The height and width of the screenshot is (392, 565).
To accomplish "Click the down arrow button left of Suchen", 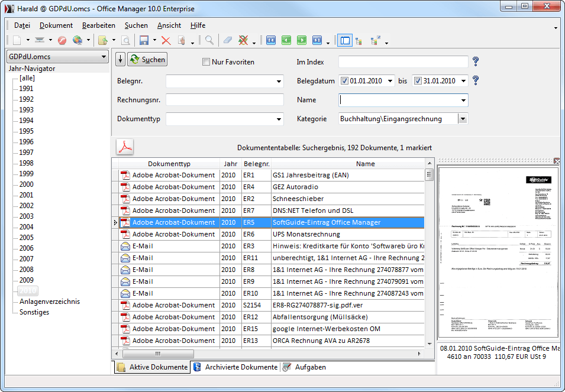I will (120, 59).
